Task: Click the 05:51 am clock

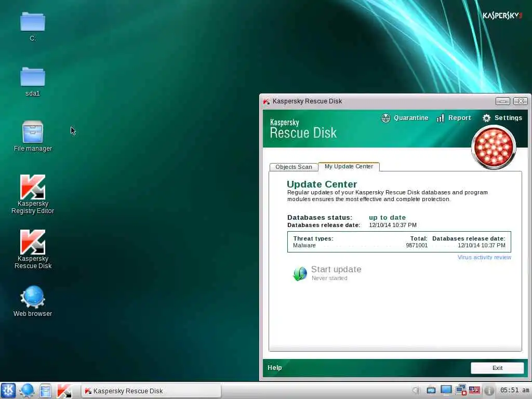Action: pyautogui.click(x=514, y=390)
